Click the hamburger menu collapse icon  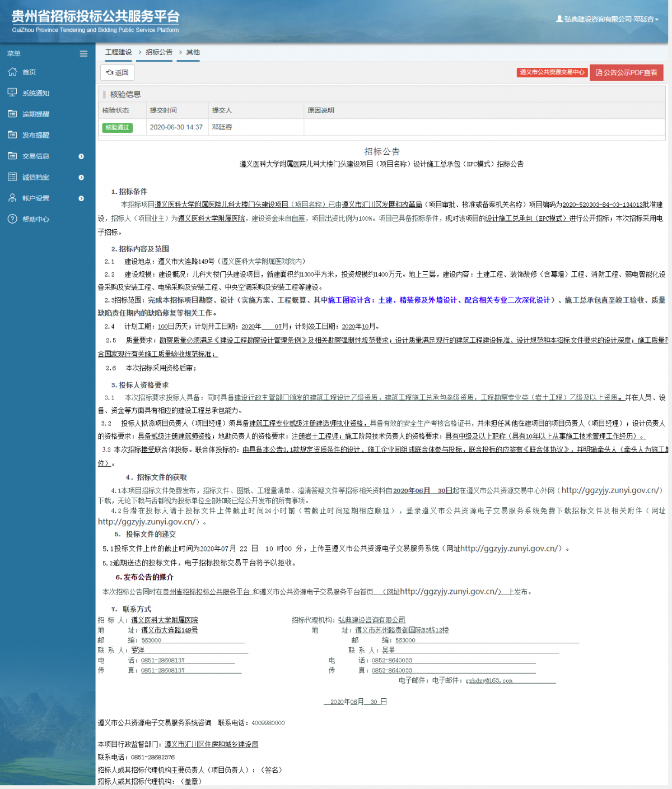[x=83, y=54]
